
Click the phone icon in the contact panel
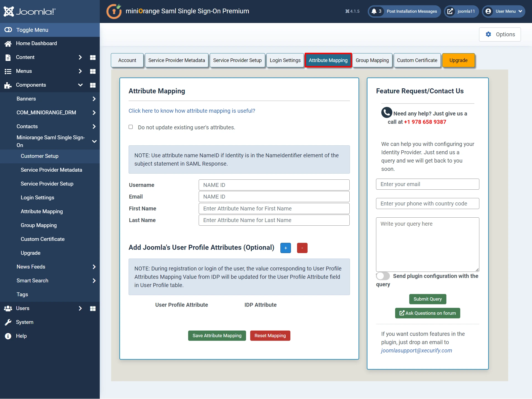click(x=387, y=112)
